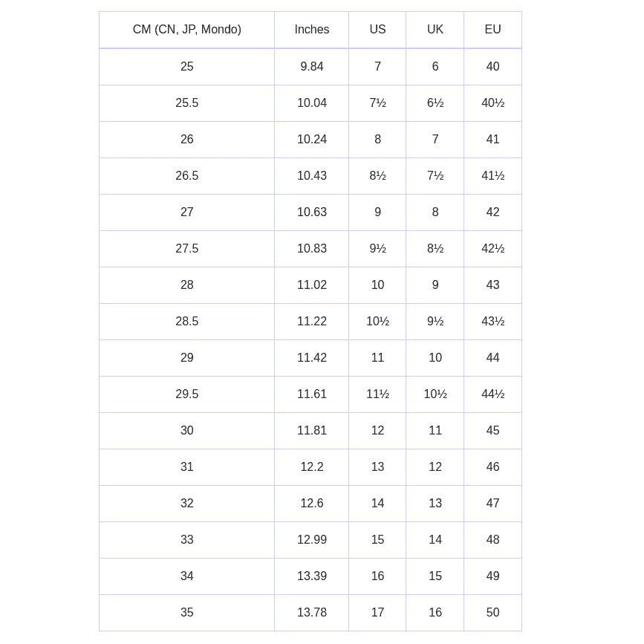This screenshot has width=644, height=644.
Task: Select the EU size 40½ cell
Action: click(x=492, y=103)
